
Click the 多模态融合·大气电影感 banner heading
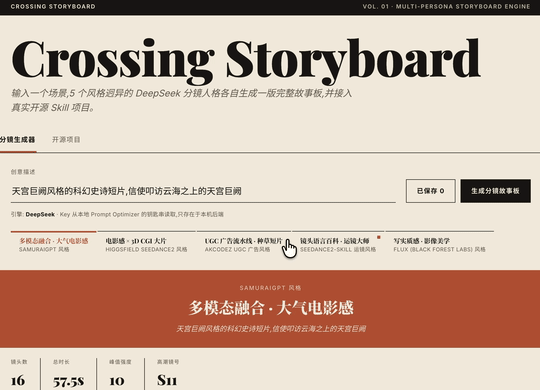pyautogui.click(x=271, y=308)
